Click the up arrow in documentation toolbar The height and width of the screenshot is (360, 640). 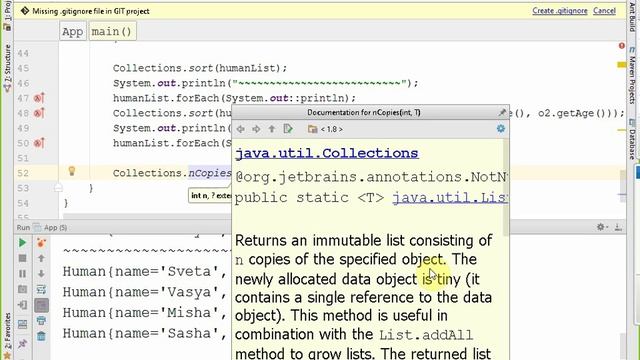point(272,129)
